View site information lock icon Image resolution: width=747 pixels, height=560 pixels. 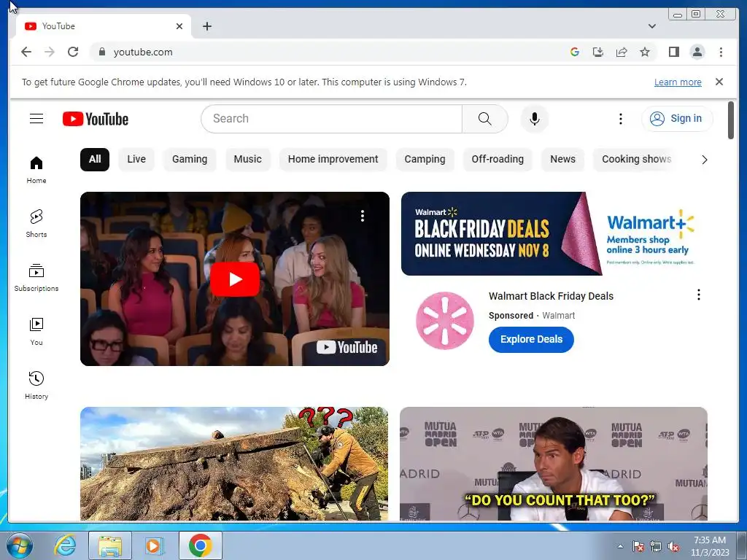point(101,52)
